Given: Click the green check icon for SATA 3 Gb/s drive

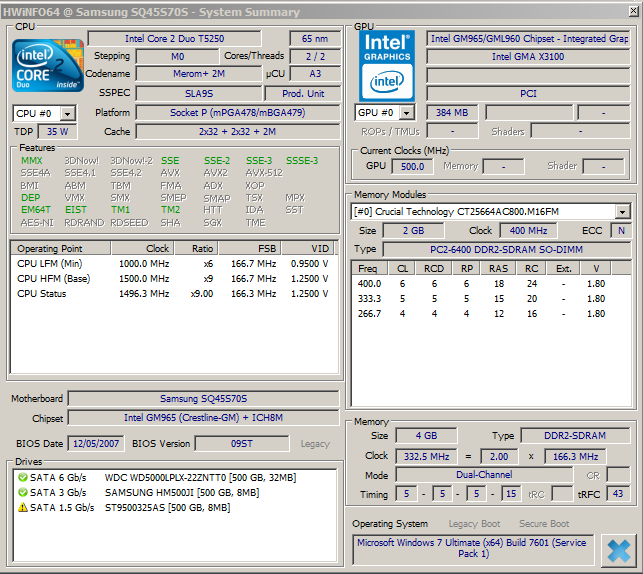Looking at the screenshot, I should pos(23,492).
